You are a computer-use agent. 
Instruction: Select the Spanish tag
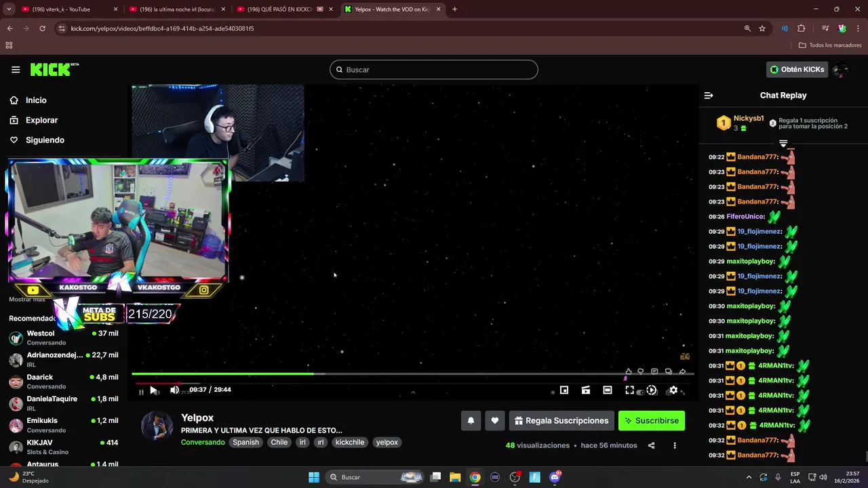pyautogui.click(x=246, y=443)
